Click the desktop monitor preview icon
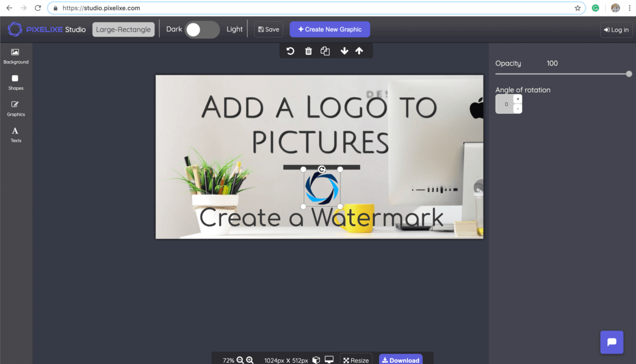Image resolution: width=636 pixels, height=364 pixels. (329, 360)
